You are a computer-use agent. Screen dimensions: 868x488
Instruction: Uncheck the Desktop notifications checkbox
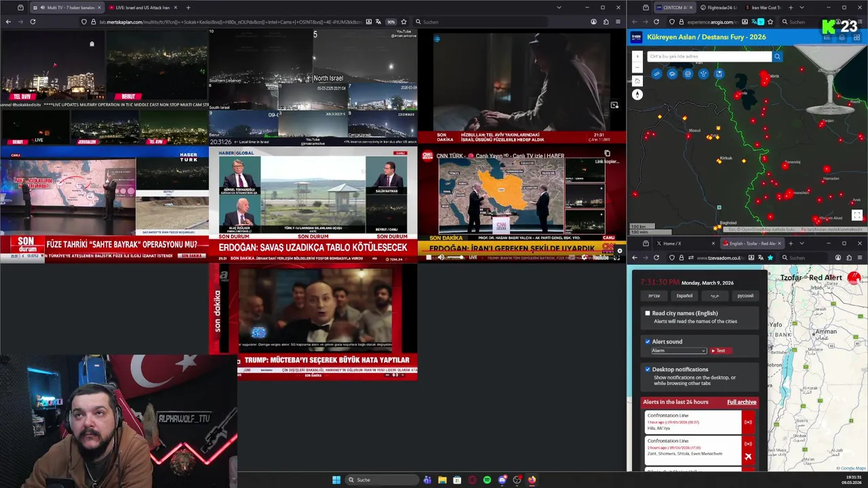pos(648,369)
